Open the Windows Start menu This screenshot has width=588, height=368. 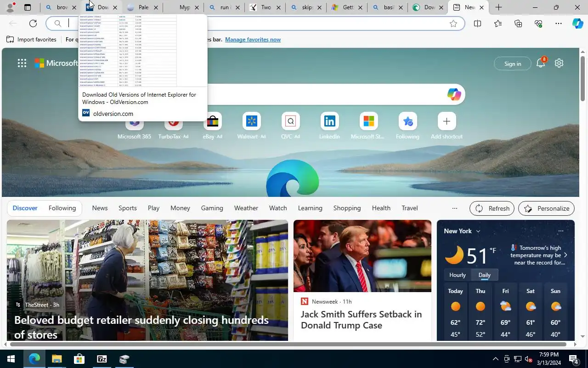point(11,359)
